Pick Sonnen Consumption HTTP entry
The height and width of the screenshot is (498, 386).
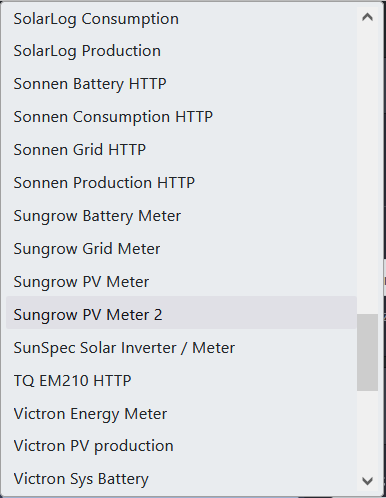pyautogui.click(x=181, y=117)
